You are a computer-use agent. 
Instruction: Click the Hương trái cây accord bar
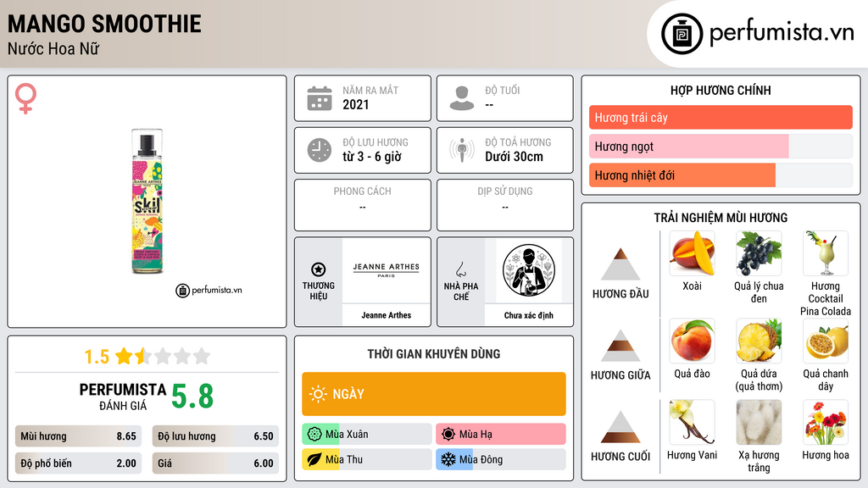pos(721,117)
